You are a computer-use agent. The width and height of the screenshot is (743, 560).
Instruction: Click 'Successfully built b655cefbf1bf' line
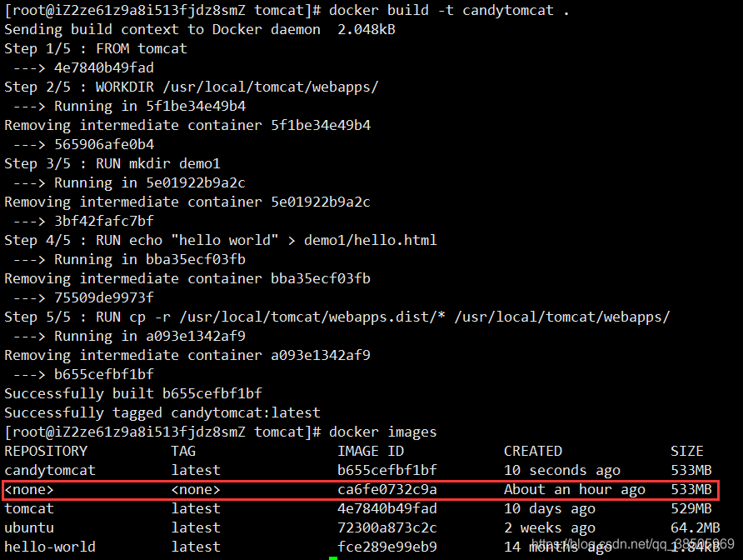(x=133, y=393)
